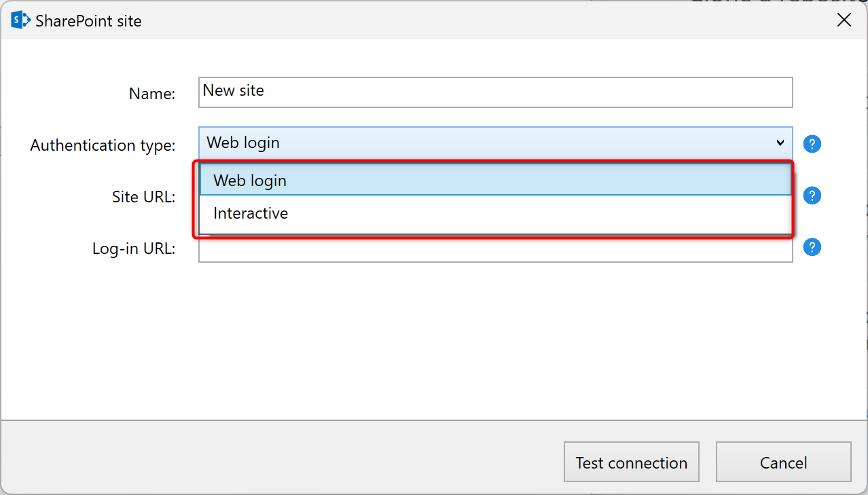The image size is (868, 495).
Task: Click the help icon beside Site URL
Action: (x=812, y=196)
